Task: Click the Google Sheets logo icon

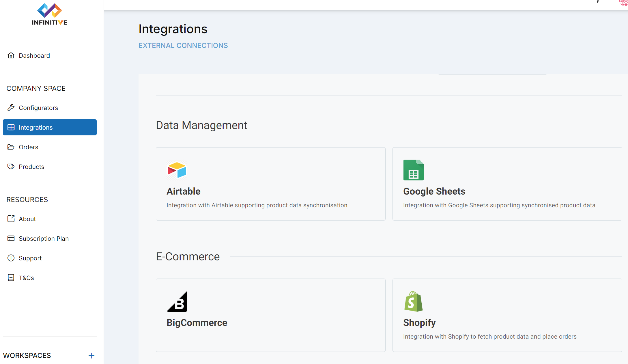Action: coord(413,170)
